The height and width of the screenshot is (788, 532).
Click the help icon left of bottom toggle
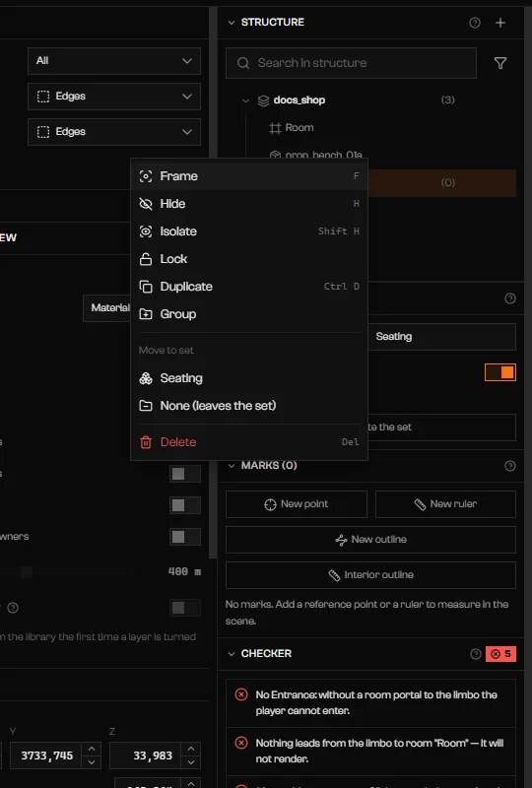[13, 608]
